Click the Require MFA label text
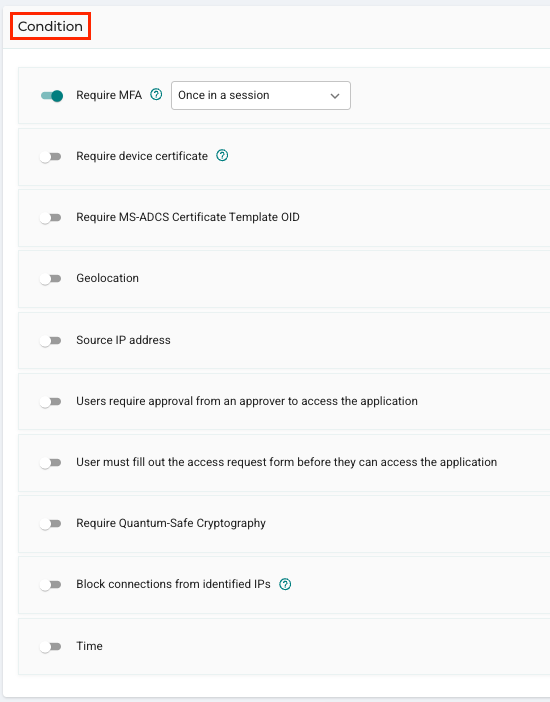The height and width of the screenshot is (702, 550). 109,95
